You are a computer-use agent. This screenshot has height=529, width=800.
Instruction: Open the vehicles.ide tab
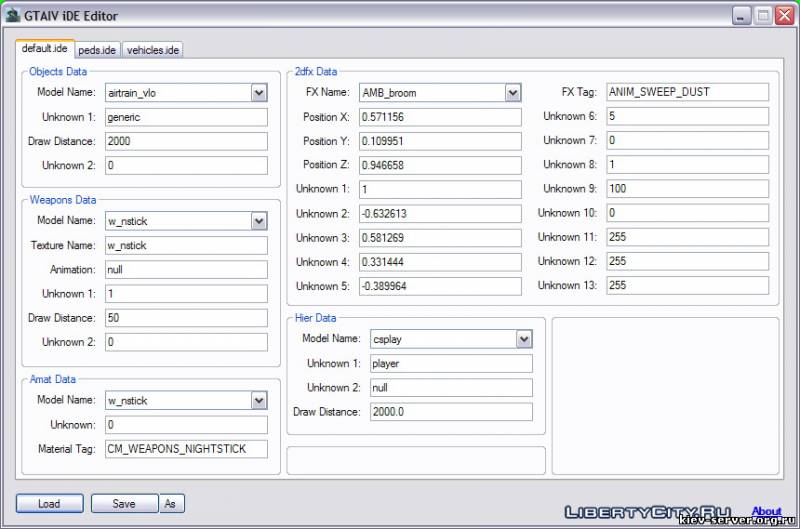[152, 50]
